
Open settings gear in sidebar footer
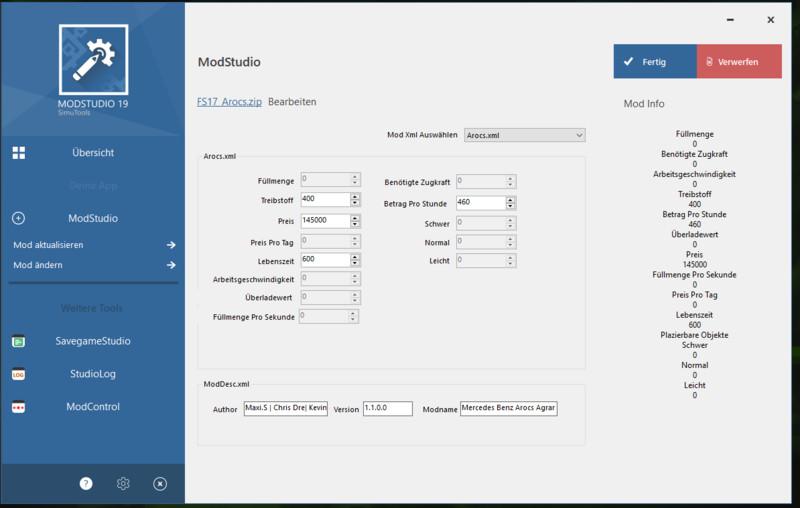tap(123, 483)
